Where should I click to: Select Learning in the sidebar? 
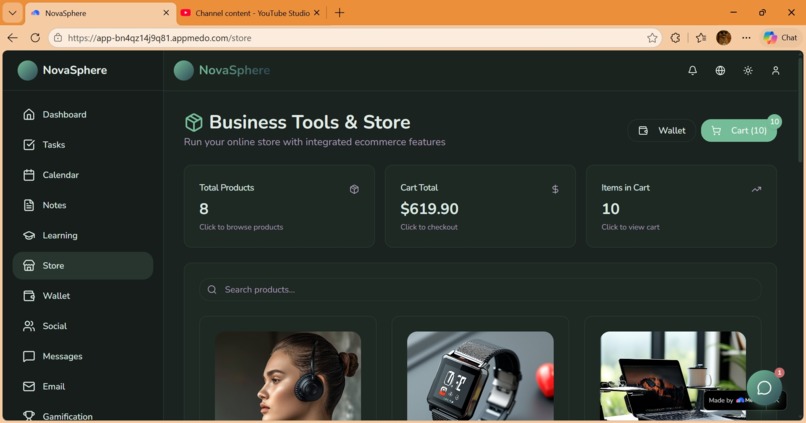click(83, 235)
